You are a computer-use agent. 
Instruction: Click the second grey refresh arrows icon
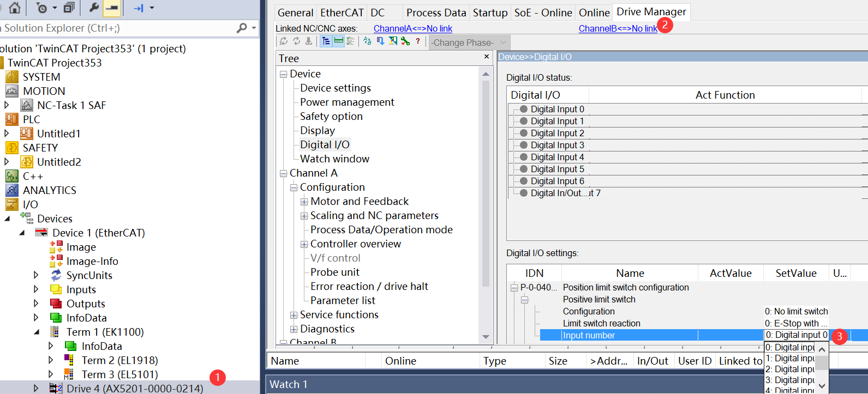pos(296,41)
